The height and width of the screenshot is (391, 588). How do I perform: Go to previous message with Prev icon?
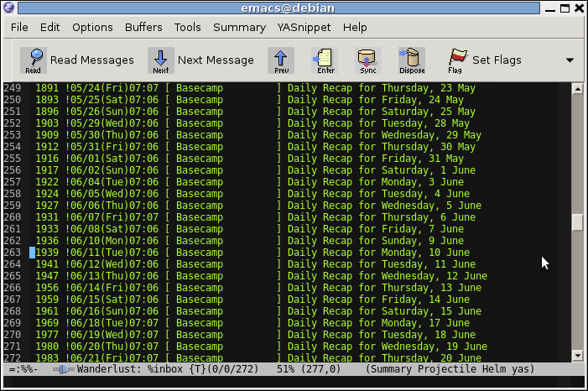[x=281, y=60]
